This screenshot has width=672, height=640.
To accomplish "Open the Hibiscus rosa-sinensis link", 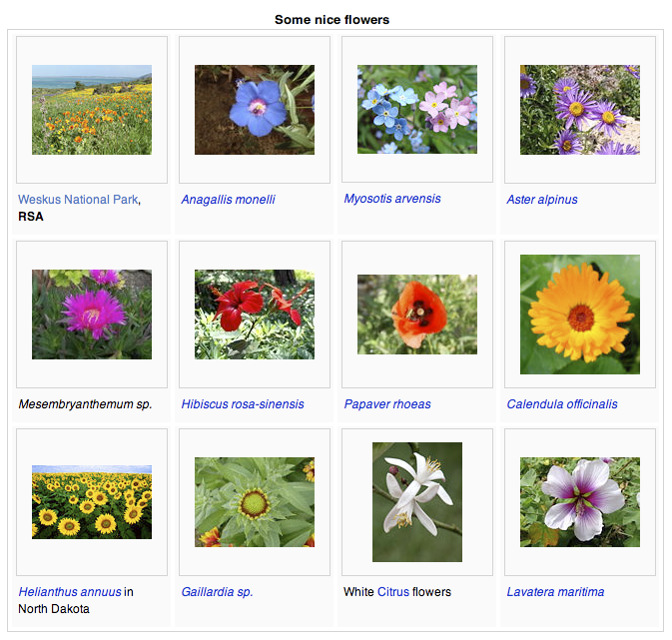I will [x=243, y=404].
